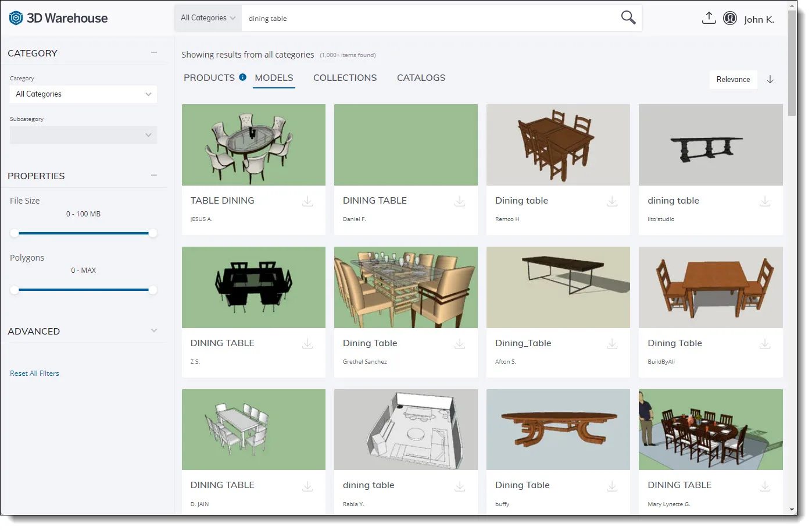Open the glass dining table thumbnail by Grethel Sanchez
The image size is (812, 530).
(406, 287)
